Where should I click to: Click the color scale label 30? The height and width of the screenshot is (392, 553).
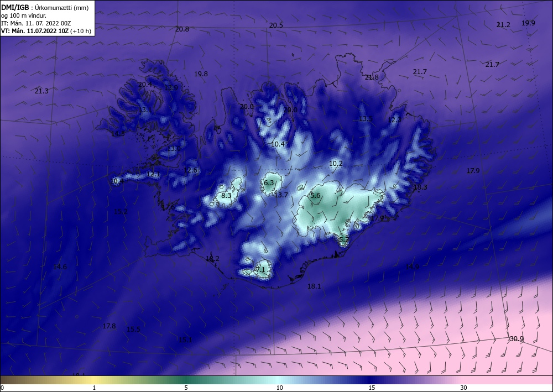point(464,388)
